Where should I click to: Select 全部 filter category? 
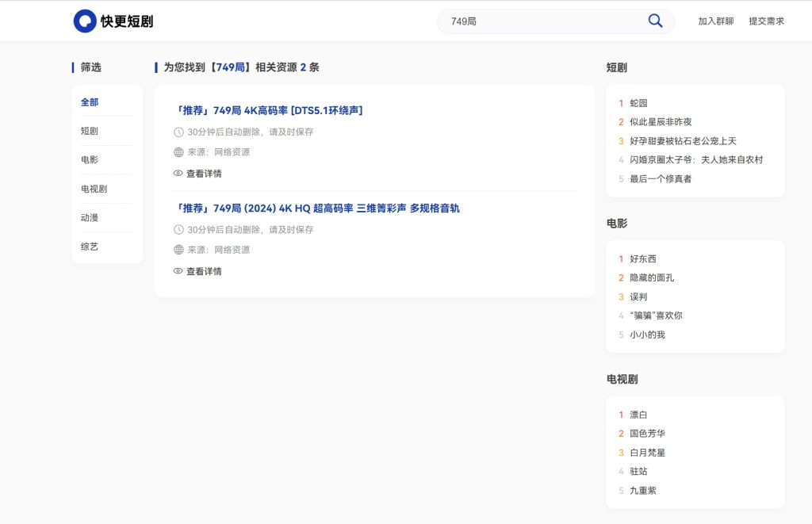click(90, 102)
